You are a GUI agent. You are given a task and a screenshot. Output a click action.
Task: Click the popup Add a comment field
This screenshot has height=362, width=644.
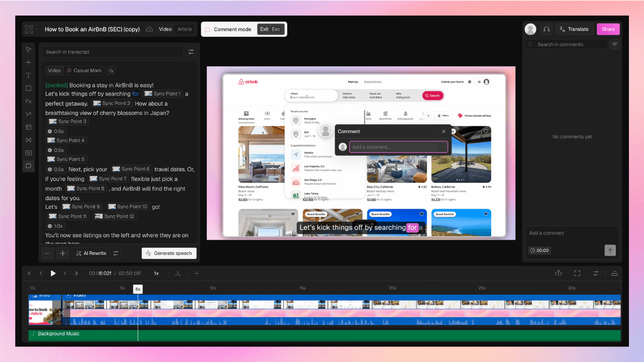pos(398,147)
